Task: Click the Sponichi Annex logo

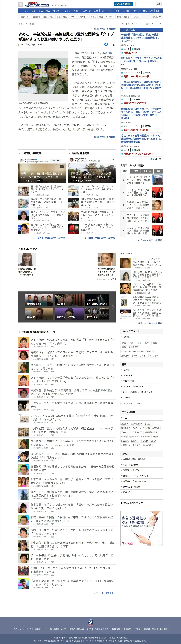Action: pos(37,4)
